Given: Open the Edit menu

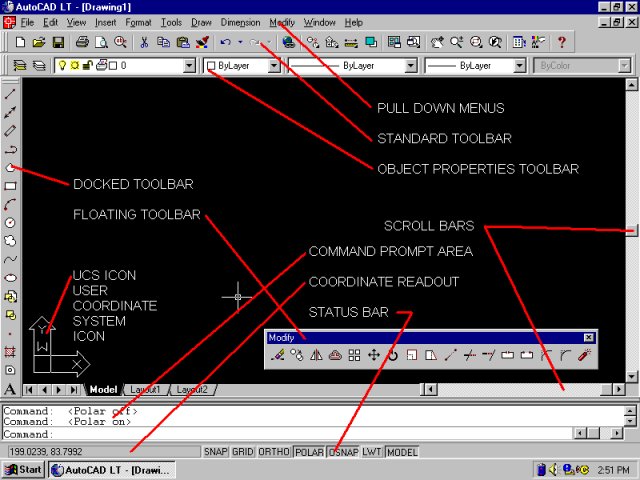Looking at the screenshot, I should click(x=51, y=22).
